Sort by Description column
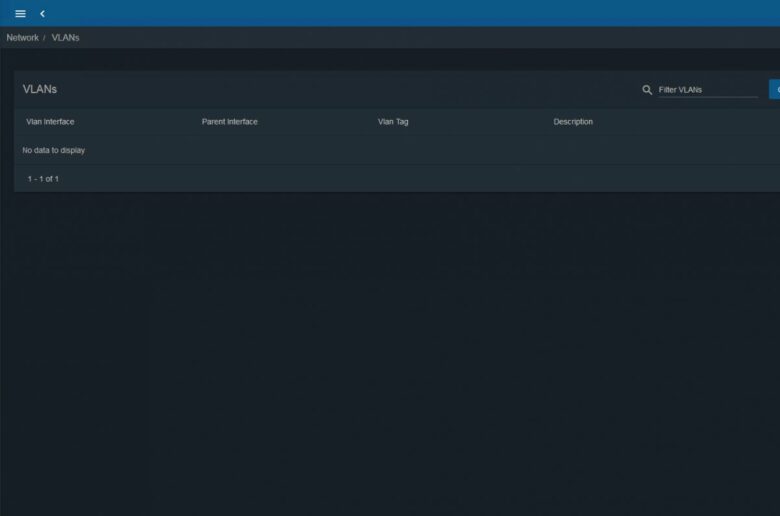Screen dimensions: 780x516 coord(573,122)
